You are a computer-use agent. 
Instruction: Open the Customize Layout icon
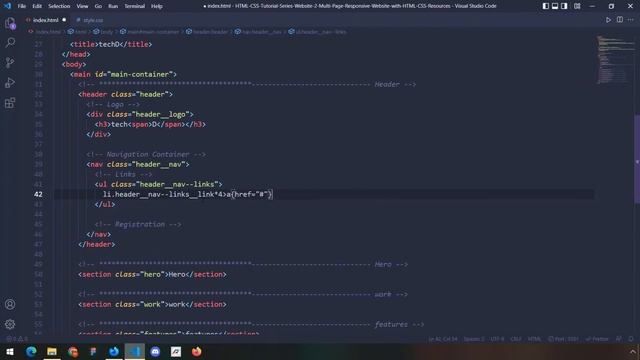pyautogui.click(x=577, y=6)
